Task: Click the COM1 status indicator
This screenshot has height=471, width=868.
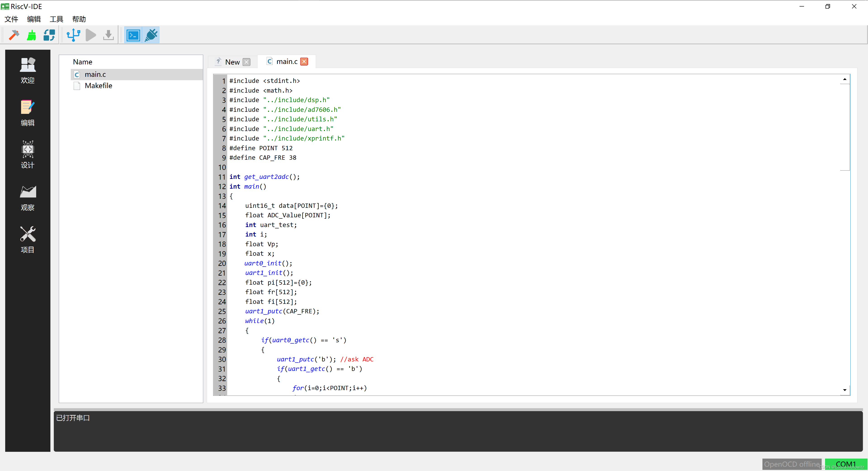Action: (845, 464)
